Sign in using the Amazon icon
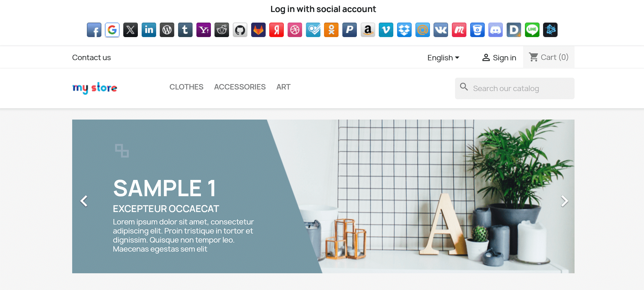644x290 pixels. 368,30
